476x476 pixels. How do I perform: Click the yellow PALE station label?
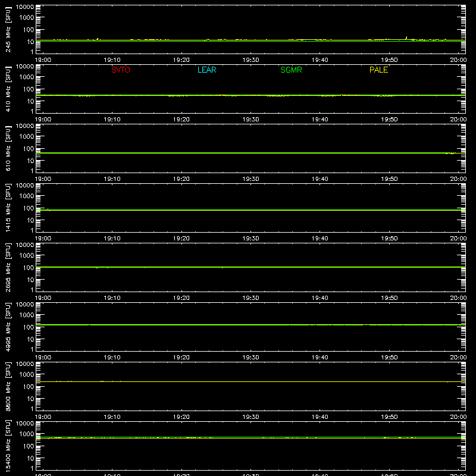[x=378, y=70]
